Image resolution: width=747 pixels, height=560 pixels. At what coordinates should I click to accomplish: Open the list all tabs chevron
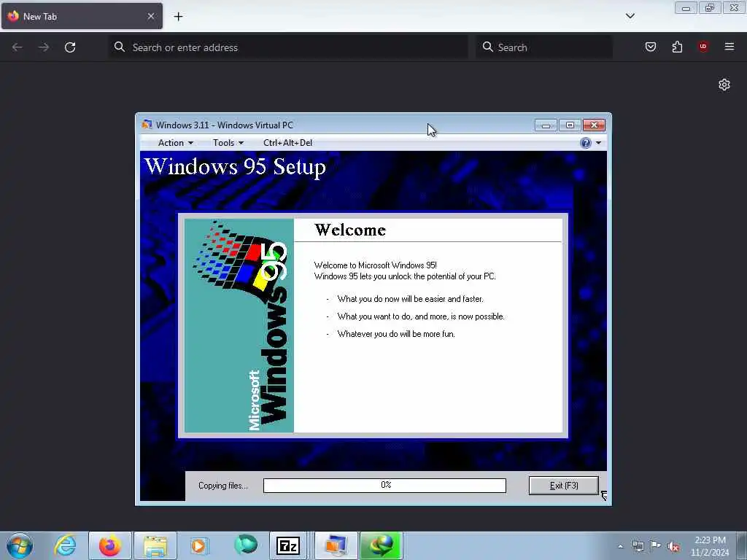pyautogui.click(x=630, y=16)
